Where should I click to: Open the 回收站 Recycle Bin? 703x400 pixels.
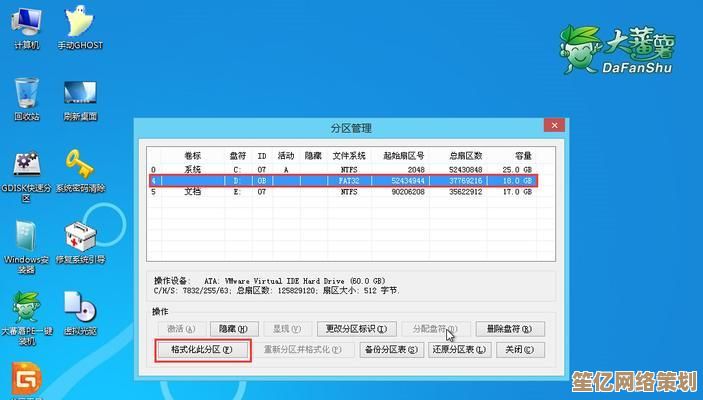26,97
